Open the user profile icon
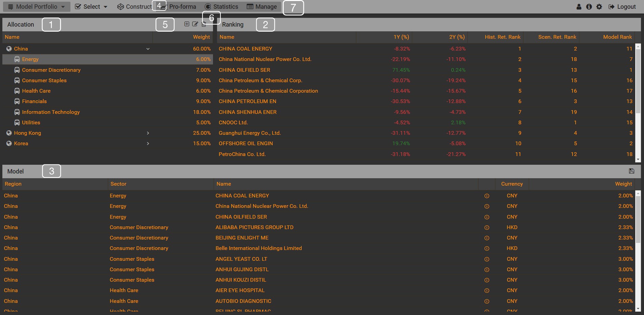The image size is (644, 315). 579,7
